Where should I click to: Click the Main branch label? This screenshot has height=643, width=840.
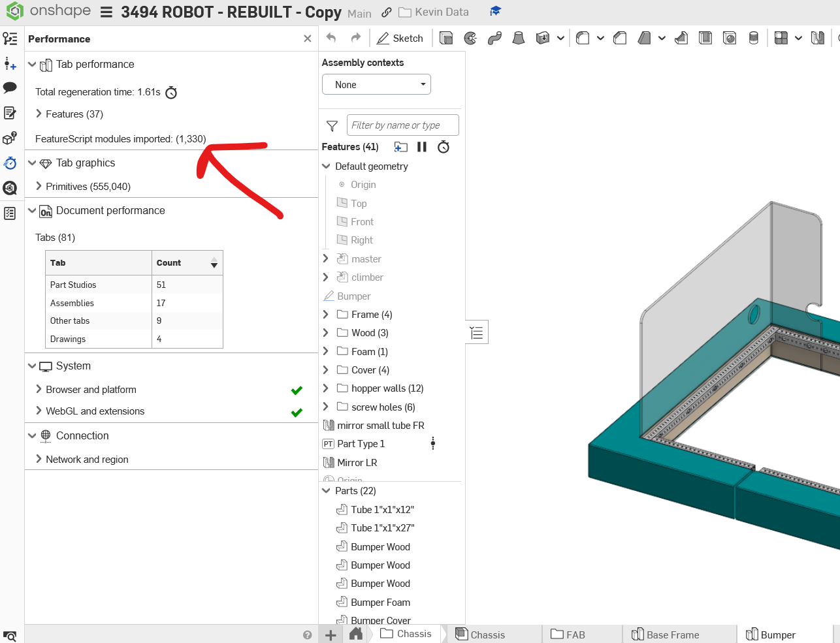point(359,13)
